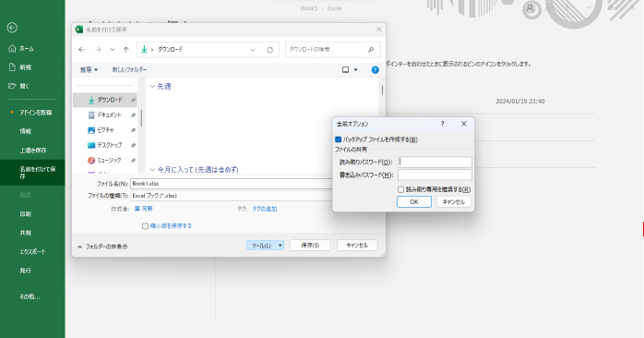Choose 上書き保存 in the sidebar
The height and width of the screenshot is (338, 644).
(32, 151)
